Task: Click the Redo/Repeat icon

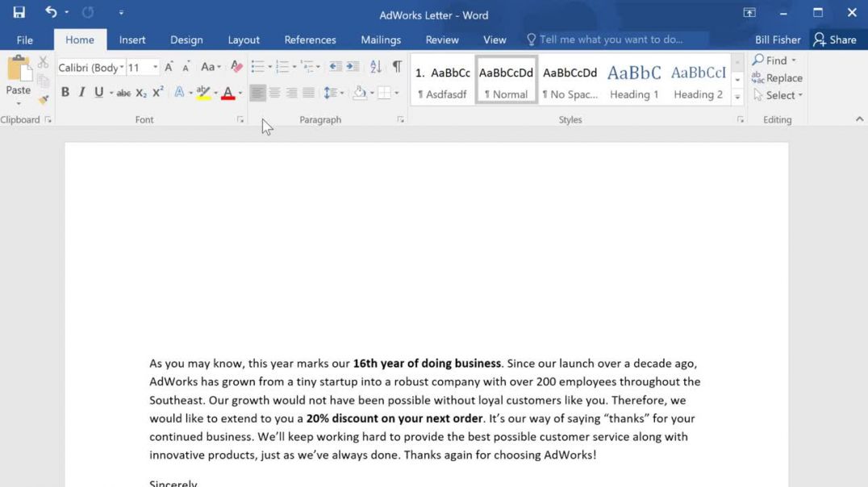Action: (x=87, y=12)
